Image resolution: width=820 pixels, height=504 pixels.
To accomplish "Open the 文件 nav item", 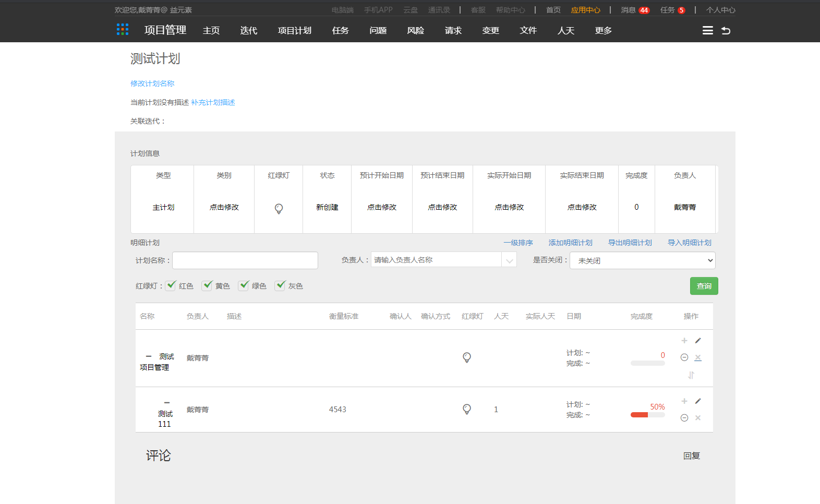I will (528, 30).
